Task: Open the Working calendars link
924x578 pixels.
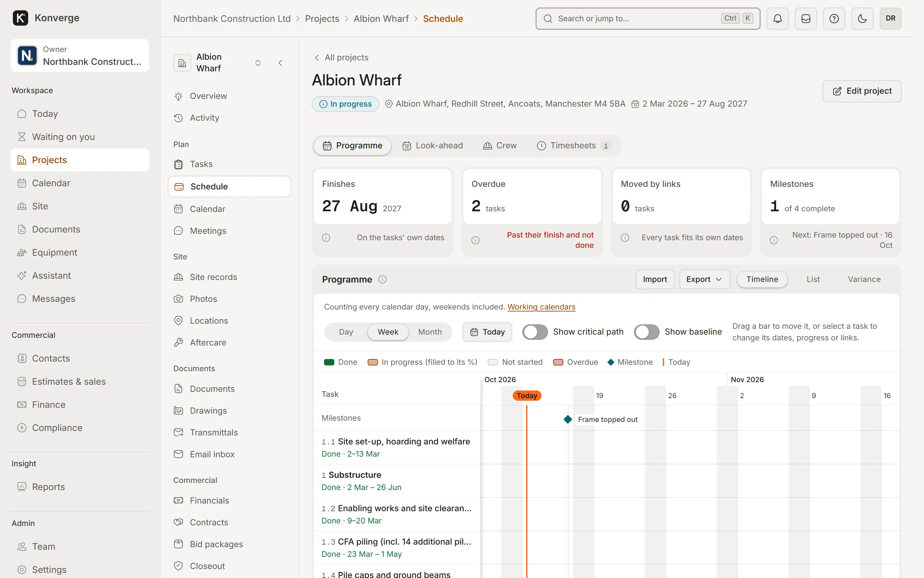Action: click(x=541, y=307)
